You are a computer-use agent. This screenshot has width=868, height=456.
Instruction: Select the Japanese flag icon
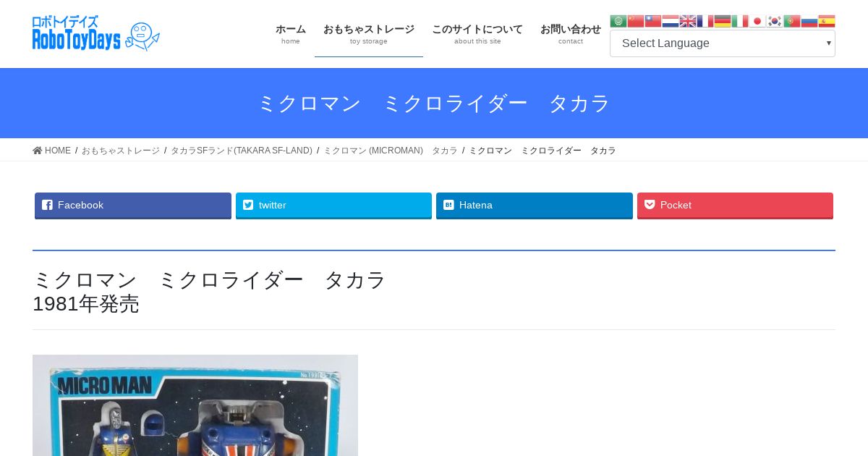757,21
